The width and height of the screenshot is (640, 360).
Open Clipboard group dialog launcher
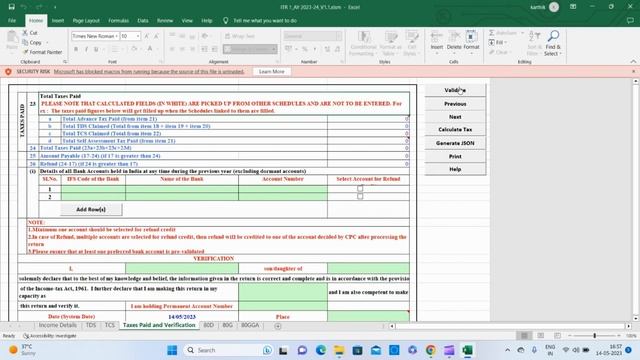(65, 62)
